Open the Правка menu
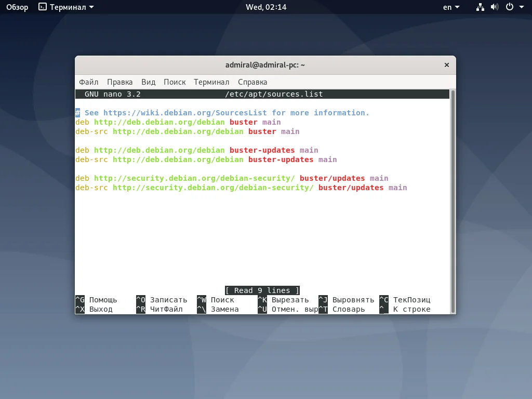The image size is (532, 399). pyautogui.click(x=120, y=82)
